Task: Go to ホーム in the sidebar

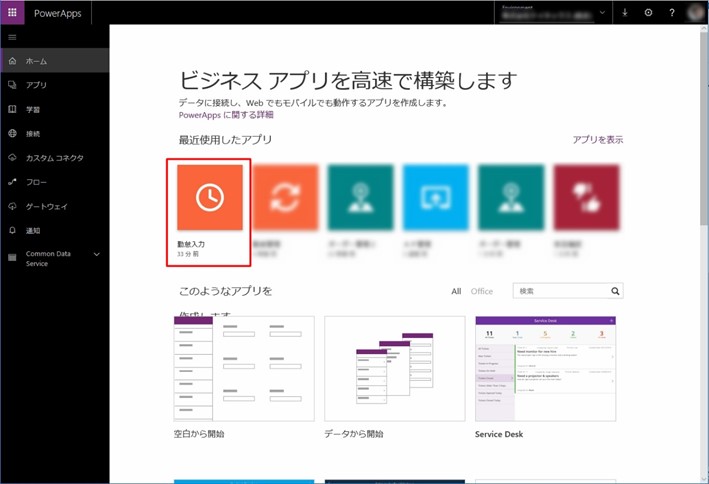Action: coord(55,61)
